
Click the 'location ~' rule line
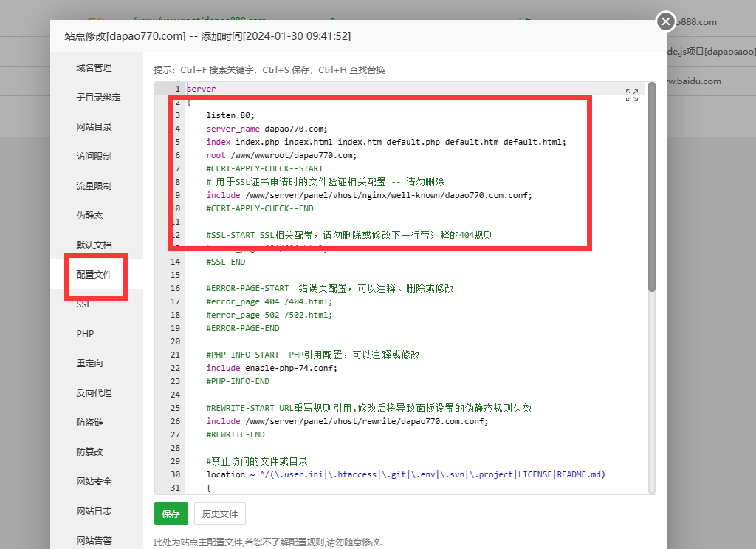pos(405,474)
